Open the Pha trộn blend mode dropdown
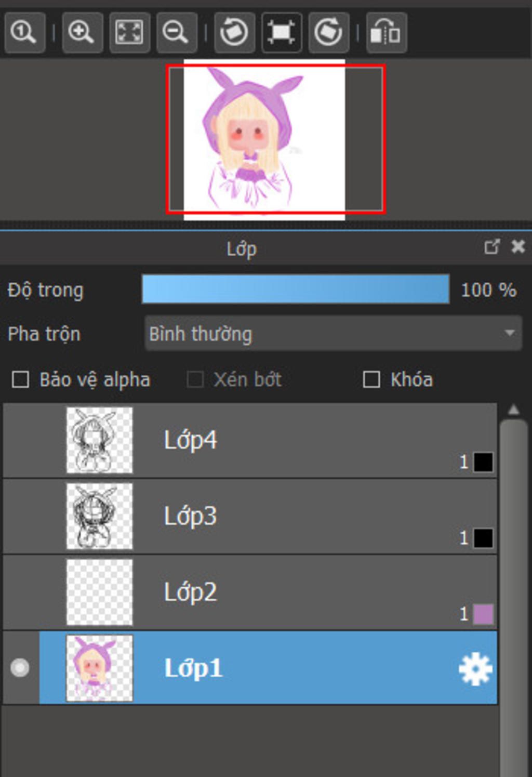 pyautogui.click(x=333, y=334)
